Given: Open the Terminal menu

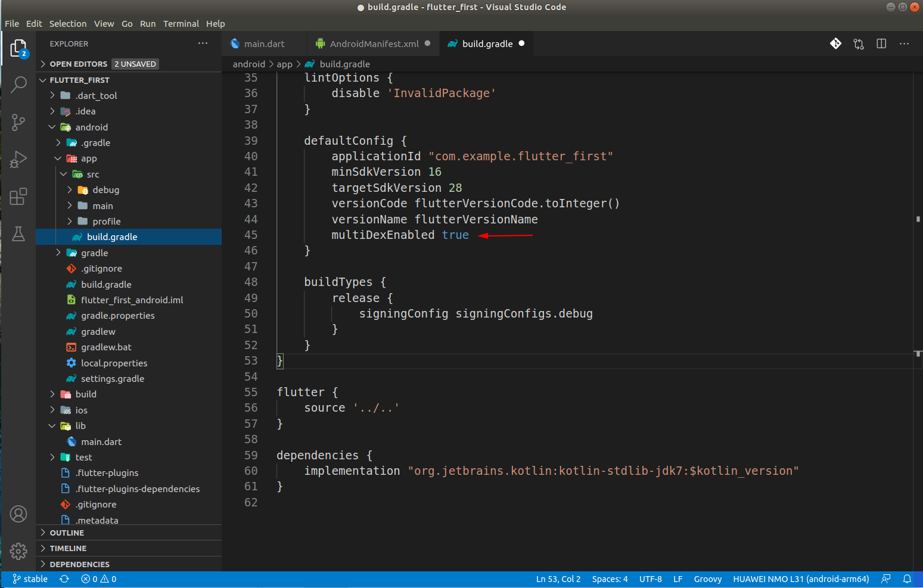Looking at the screenshot, I should coord(181,23).
